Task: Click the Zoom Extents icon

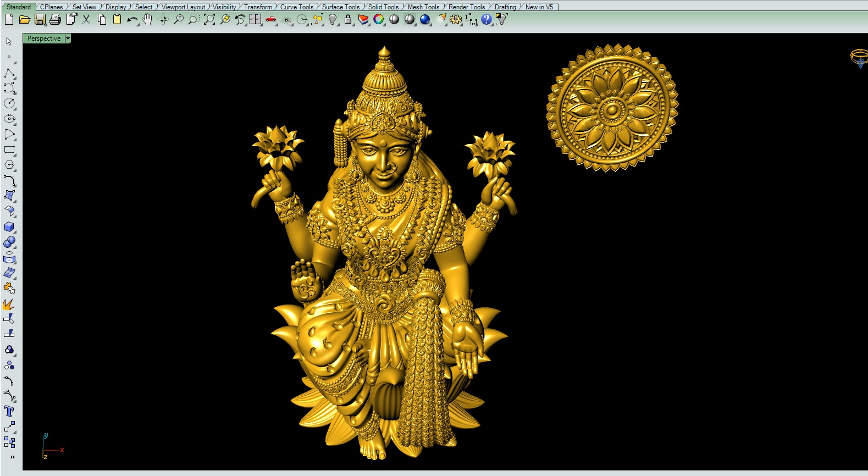Action: (209, 20)
